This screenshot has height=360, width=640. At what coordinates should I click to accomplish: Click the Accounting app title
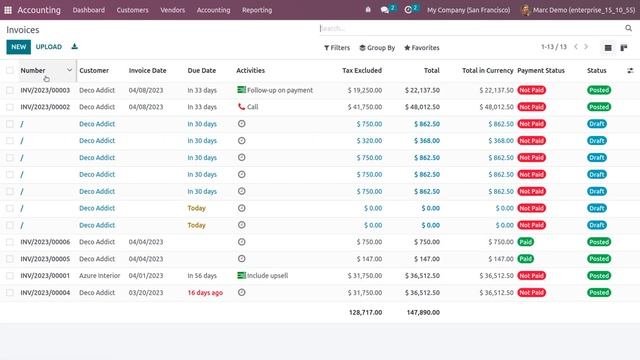click(39, 10)
